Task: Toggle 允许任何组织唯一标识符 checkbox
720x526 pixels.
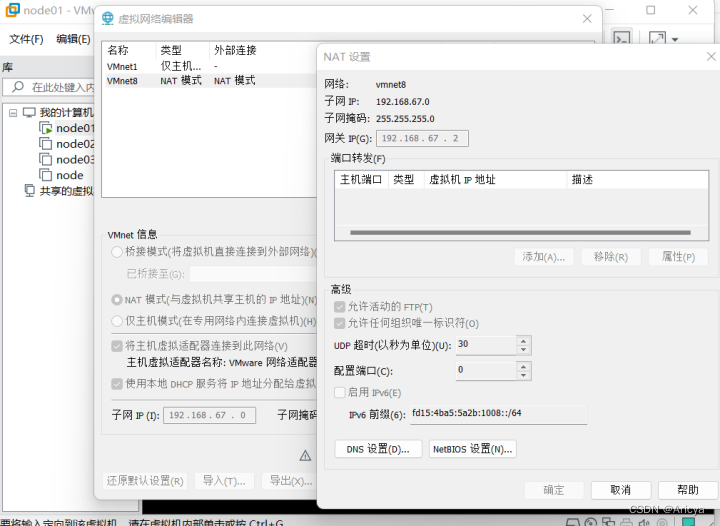Action: [x=339, y=323]
